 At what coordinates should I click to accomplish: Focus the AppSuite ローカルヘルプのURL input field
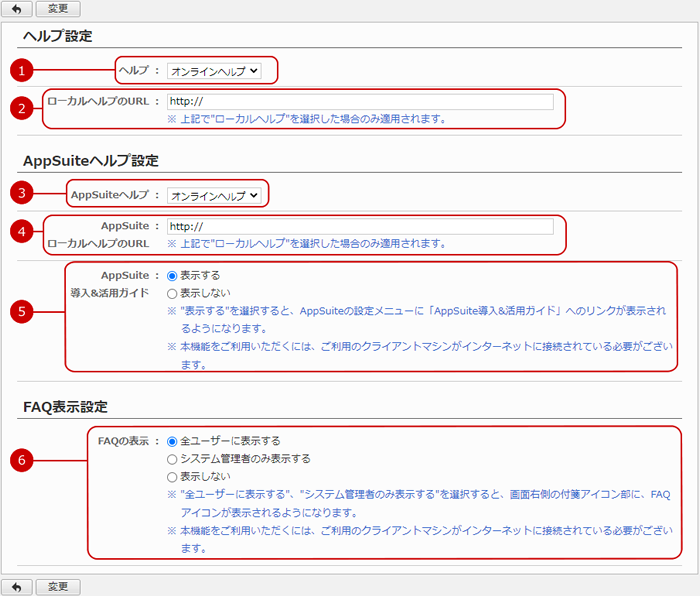click(360, 226)
